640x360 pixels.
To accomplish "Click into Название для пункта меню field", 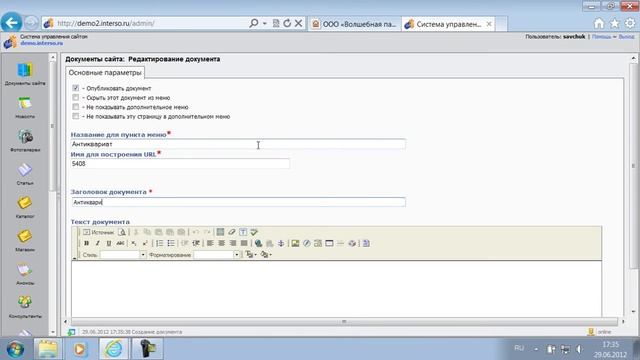I will click(238, 144).
